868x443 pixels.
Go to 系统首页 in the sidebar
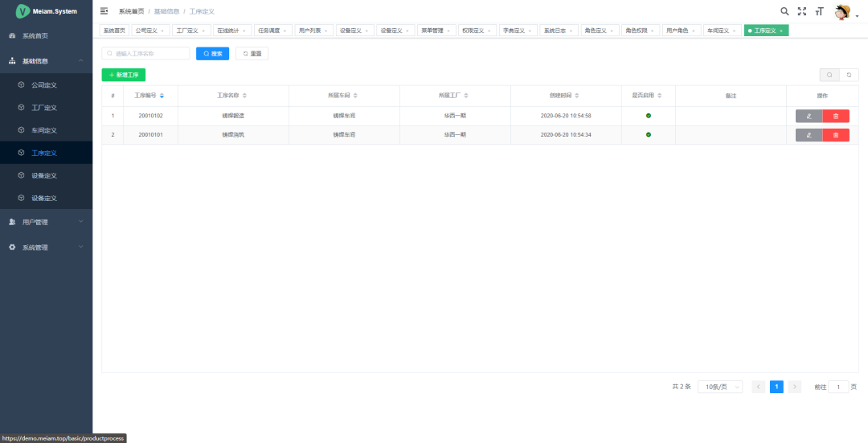(47, 36)
